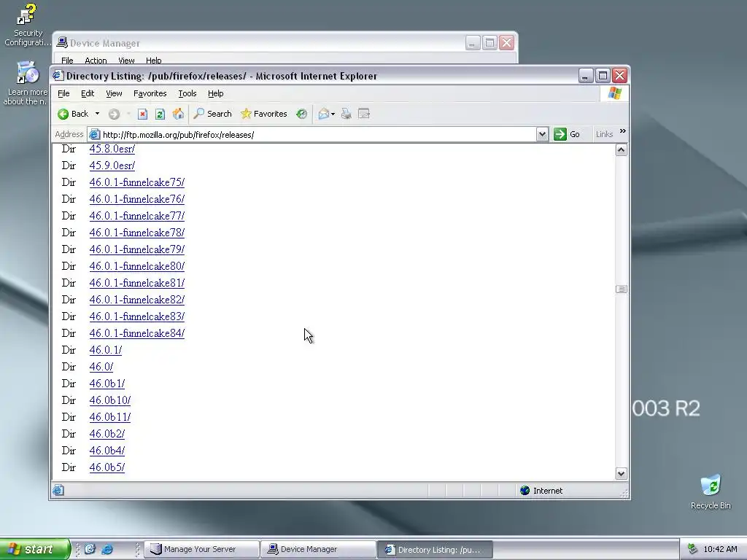Open the Recycle Bin desktop icon
747x560 pixels.
click(711, 492)
